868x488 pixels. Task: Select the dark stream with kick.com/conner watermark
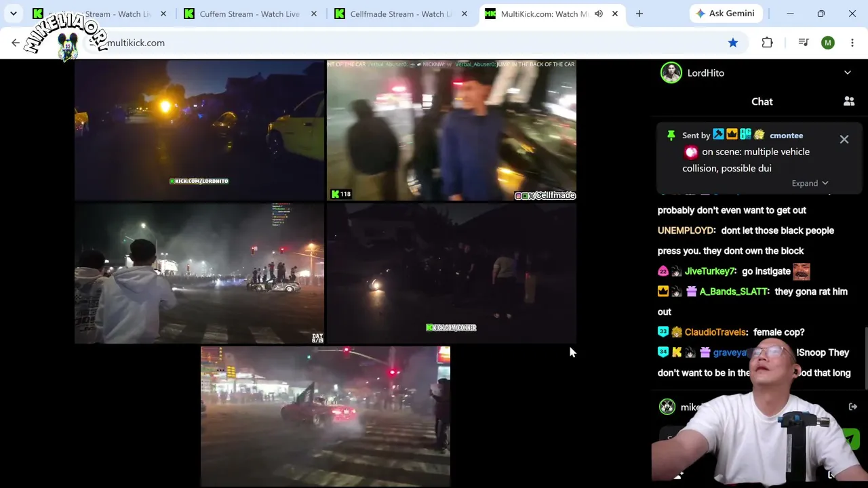452,273
